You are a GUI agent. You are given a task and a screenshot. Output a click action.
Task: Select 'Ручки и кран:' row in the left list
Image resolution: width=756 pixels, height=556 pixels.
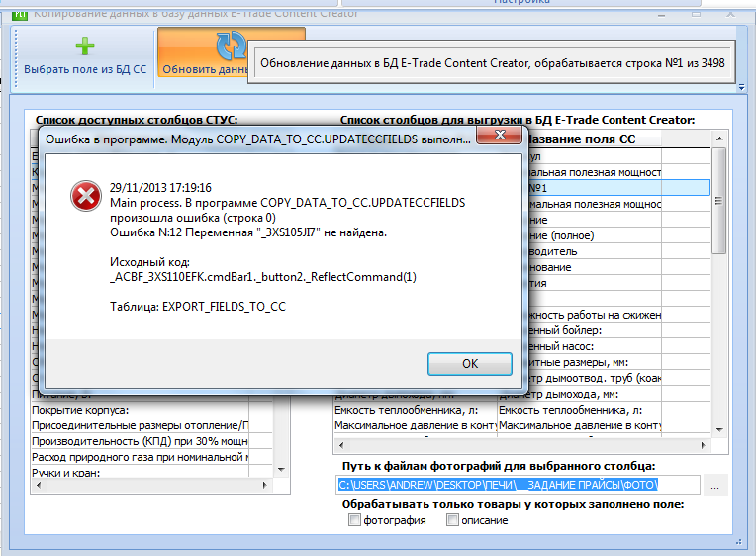tap(140, 472)
